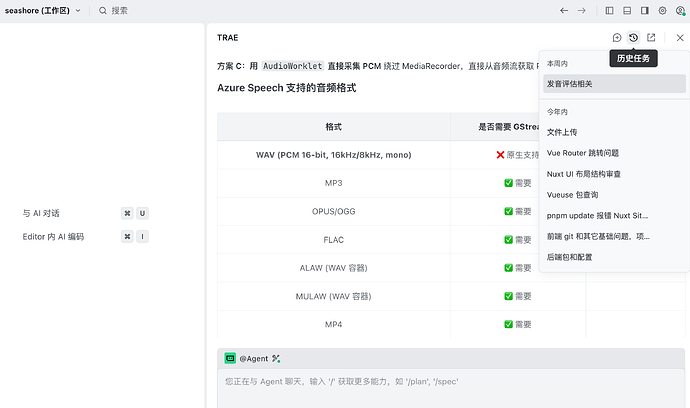The height and width of the screenshot is (408, 690).
Task: Navigate back with the left arrow
Action: click(x=564, y=11)
